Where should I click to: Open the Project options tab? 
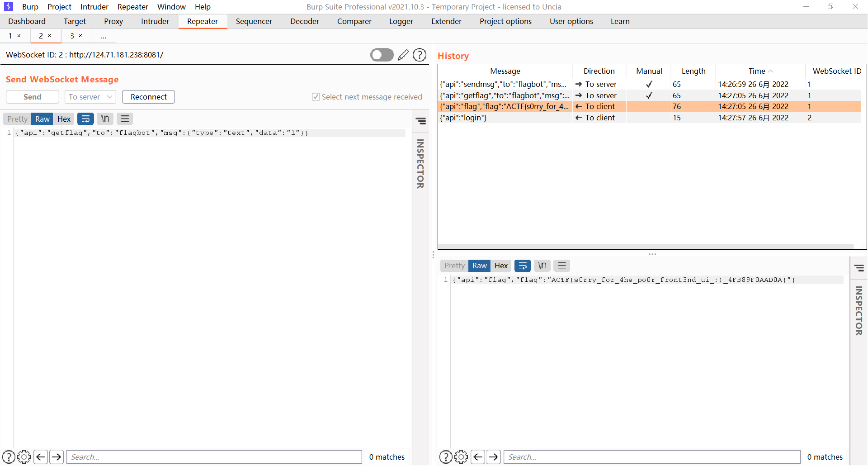point(506,21)
